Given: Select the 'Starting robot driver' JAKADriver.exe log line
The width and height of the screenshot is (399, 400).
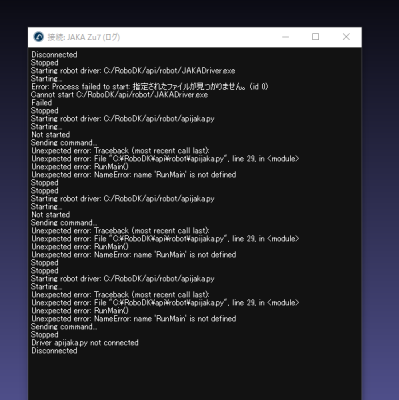Looking at the screenshot, I should 133,71.
